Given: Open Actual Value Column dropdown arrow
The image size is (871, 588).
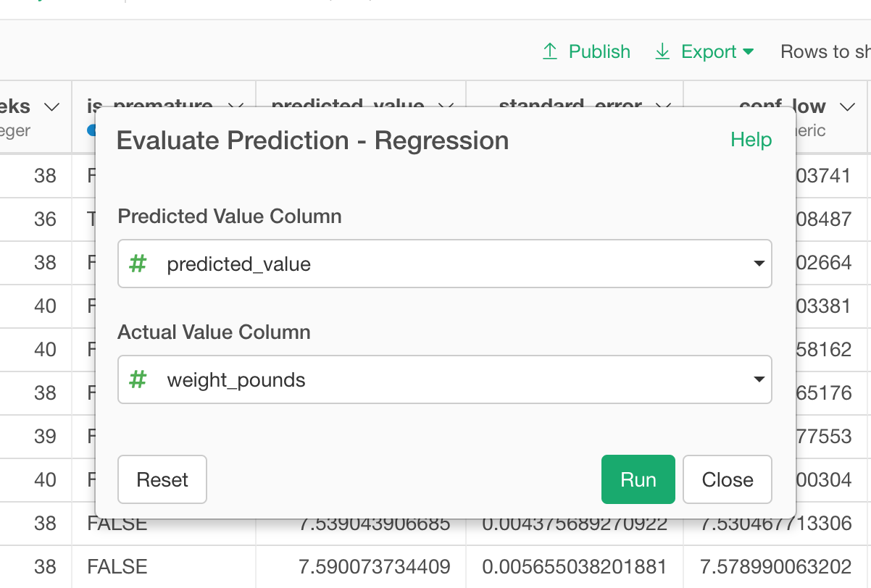Looking at the screenshot, I should click(759, 379).
